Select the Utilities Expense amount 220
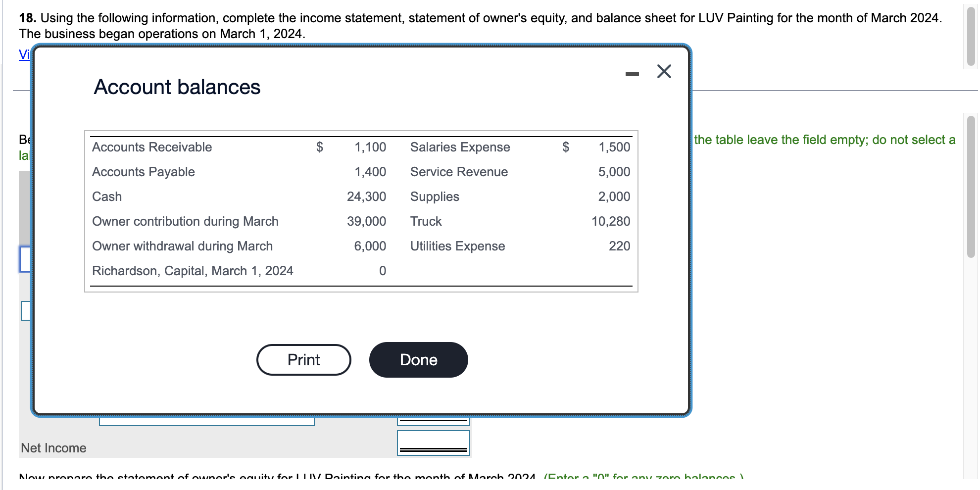 [x=619, y=246]
